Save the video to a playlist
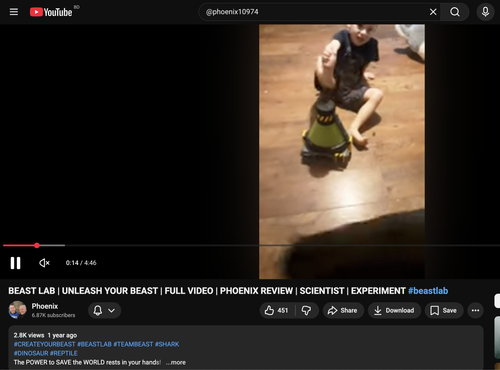500x370 pixels. (x=444, y=310)
